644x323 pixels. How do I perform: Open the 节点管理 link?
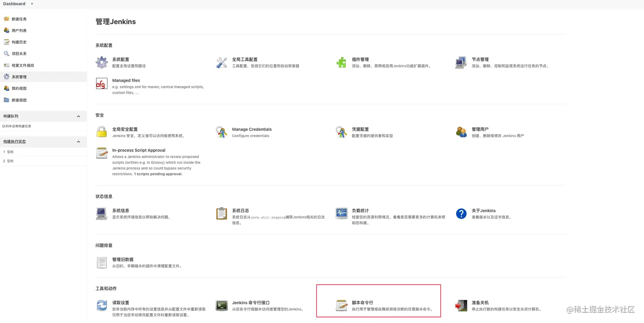[480, 60]
